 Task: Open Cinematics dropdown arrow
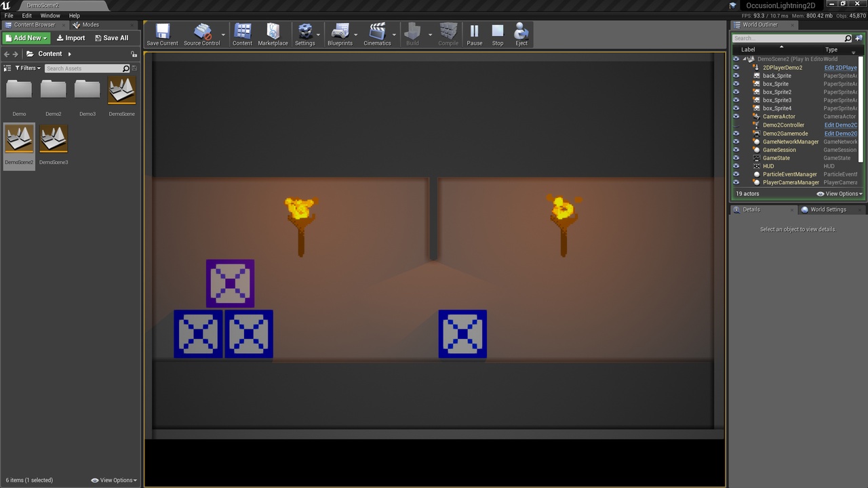[394, 35]
